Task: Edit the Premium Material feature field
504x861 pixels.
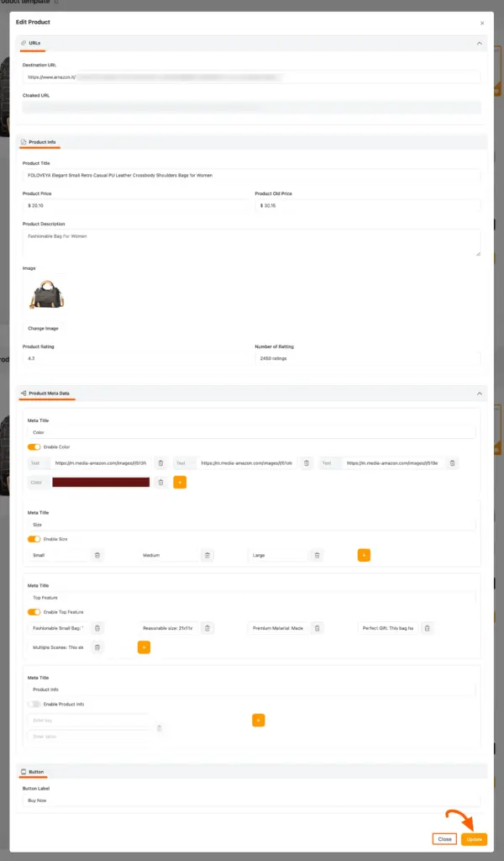Action: tap(278, 627)
